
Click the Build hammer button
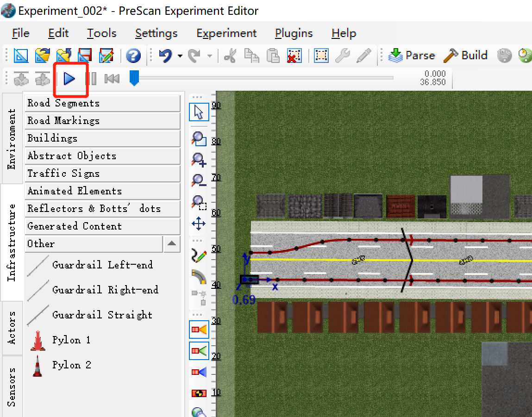[x=465, y=55]
